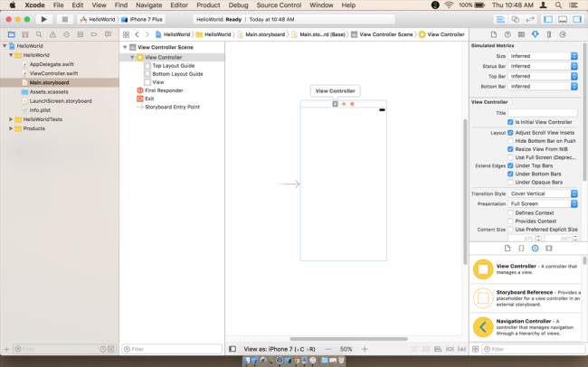588x367 pixels.
Task: Toggle Is Initial View Controller checkbox
Action: (x=510, y=122)
